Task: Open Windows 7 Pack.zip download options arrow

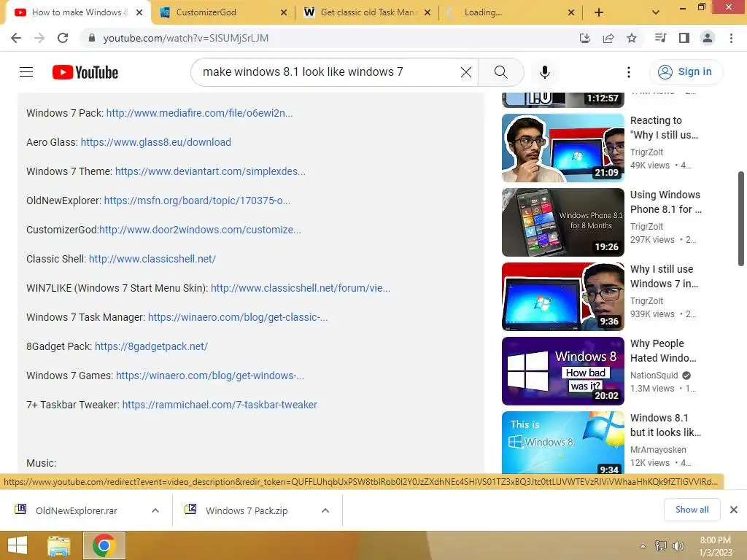Action: 325,510
